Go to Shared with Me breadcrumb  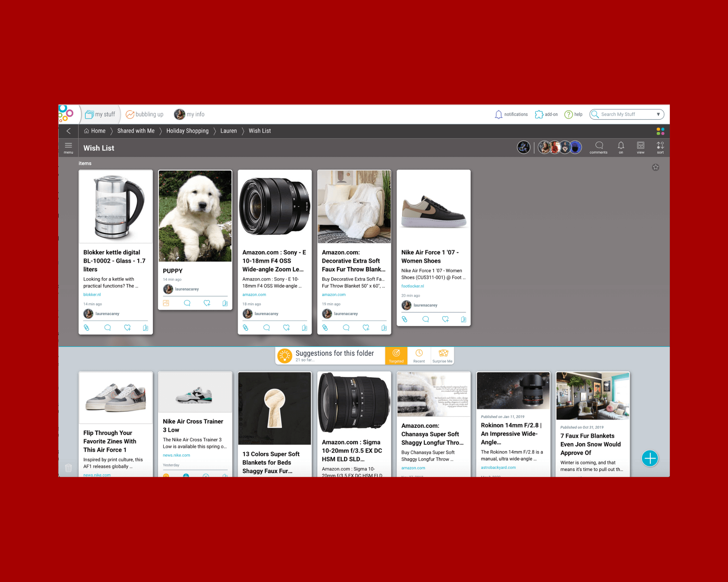point(136,131)
